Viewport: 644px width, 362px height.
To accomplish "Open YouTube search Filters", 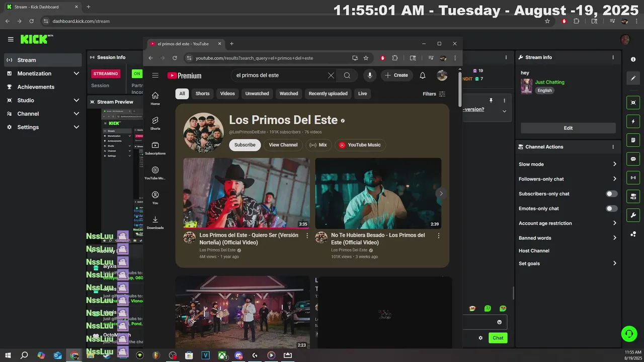I will coord(434,94).
